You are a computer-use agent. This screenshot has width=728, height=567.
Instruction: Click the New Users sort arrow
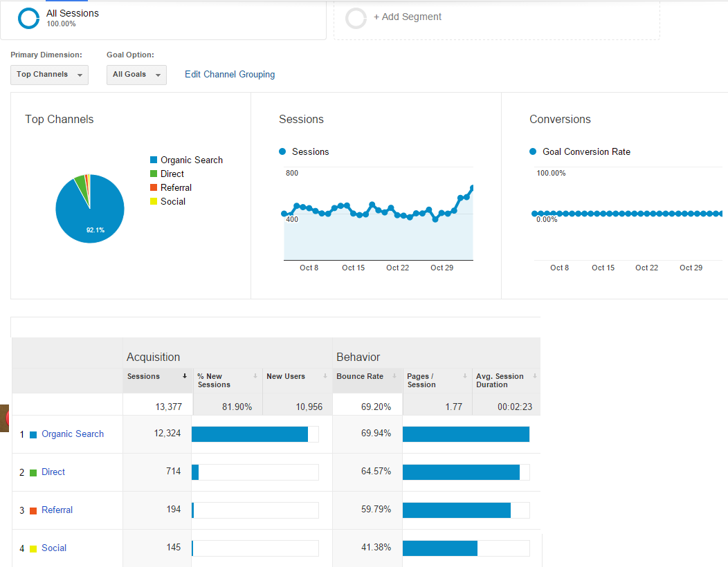click(x=325, y=376)
